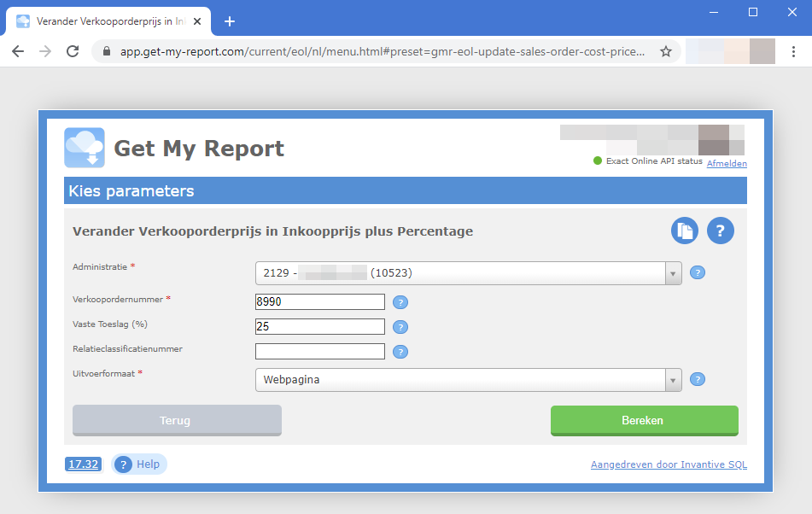Viewport: 812px width, 514px height.
Task: Click the copy documents icon
Action: coord(685,231)
